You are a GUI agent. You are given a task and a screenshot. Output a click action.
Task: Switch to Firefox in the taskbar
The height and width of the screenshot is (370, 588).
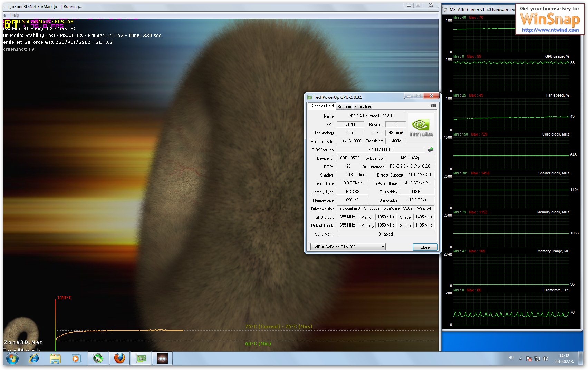[x=119, y=359]
